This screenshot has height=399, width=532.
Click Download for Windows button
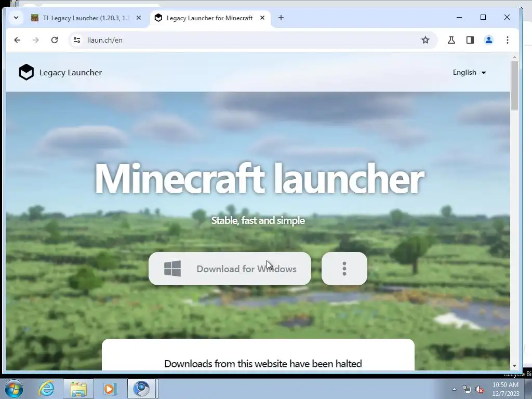[230, 269]
